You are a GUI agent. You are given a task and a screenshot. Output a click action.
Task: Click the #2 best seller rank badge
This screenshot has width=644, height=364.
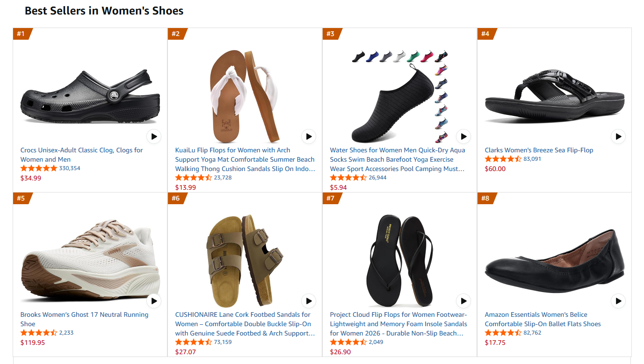[x=176, y=34]
